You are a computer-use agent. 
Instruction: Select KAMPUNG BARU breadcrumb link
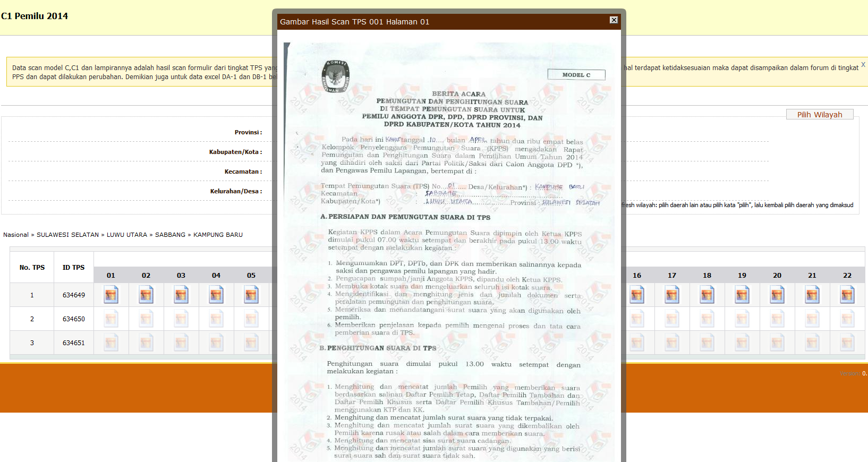[x=218, y=235]
